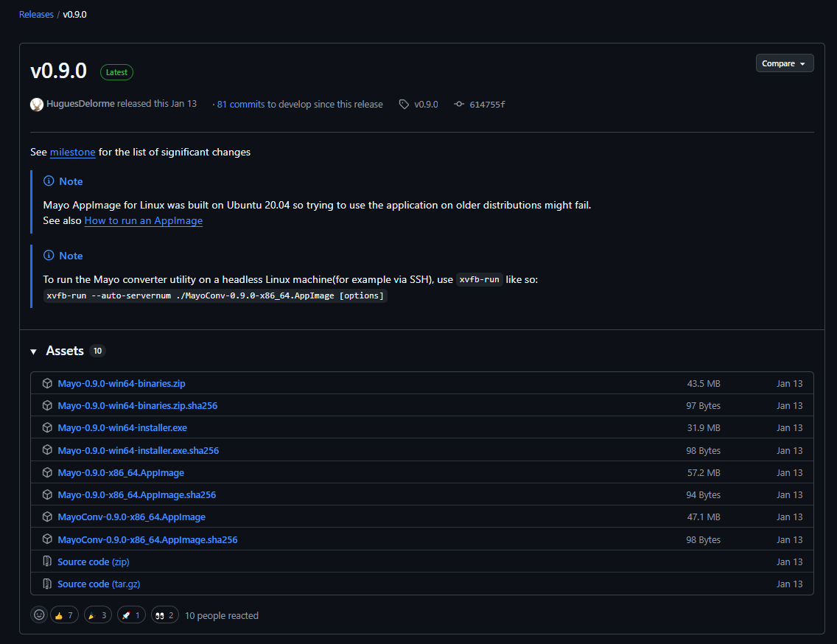This screenshot has width=837, height=644.
Task: Click the tag icon beside v0.9.0
Action: click(x=404, y=104)
